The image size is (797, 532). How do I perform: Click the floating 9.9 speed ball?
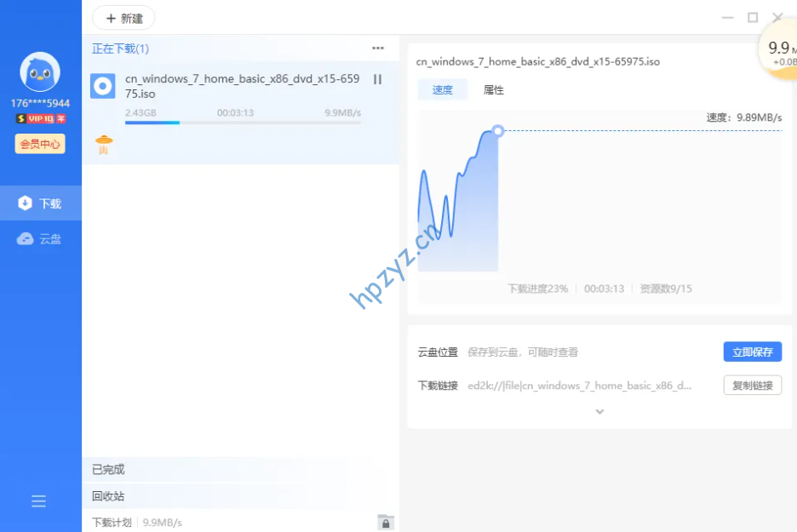click(x=779, y=51)
